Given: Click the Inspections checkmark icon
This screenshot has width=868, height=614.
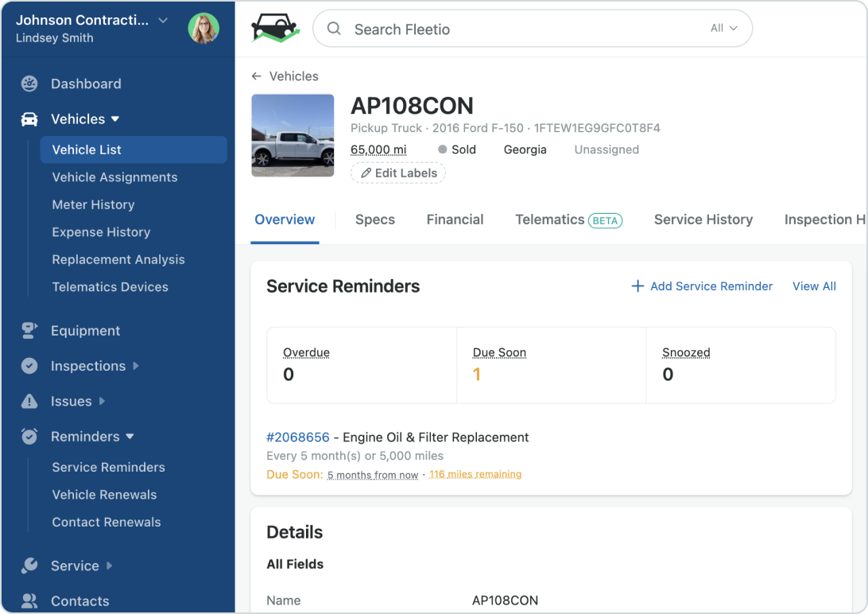Looking at the screenshot, I should (x=29, y=366).
